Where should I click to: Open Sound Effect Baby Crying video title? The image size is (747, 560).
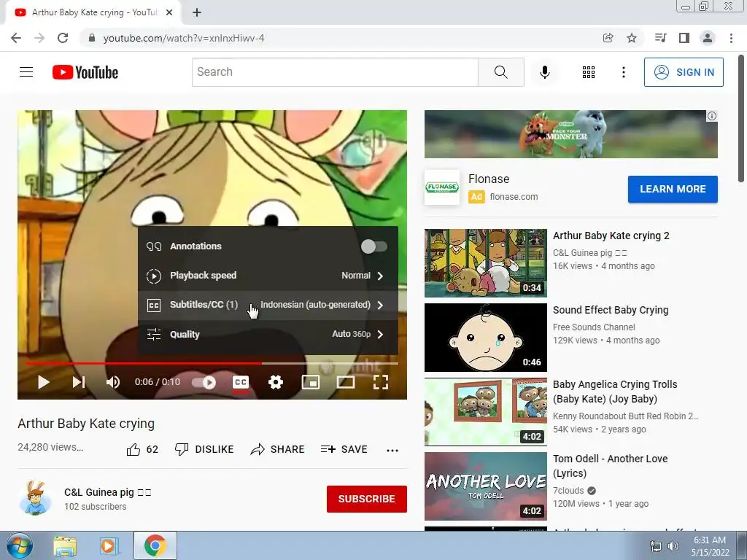611,310
